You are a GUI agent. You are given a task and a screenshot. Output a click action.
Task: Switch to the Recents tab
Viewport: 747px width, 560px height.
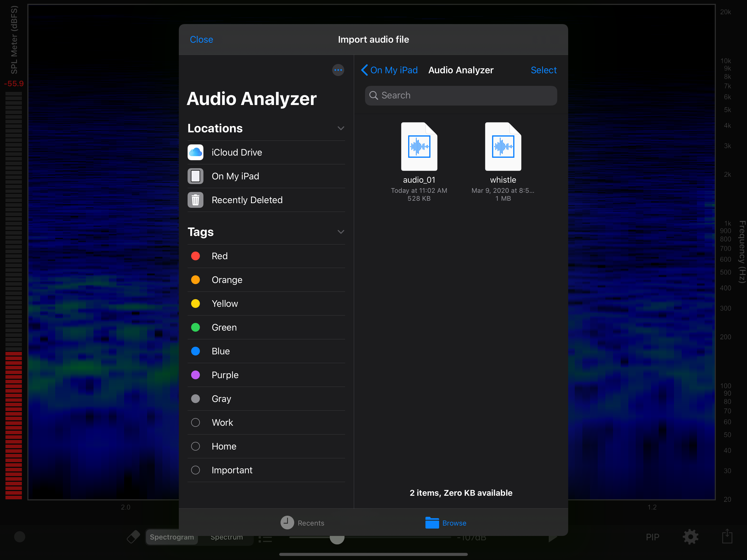point(302,523)
